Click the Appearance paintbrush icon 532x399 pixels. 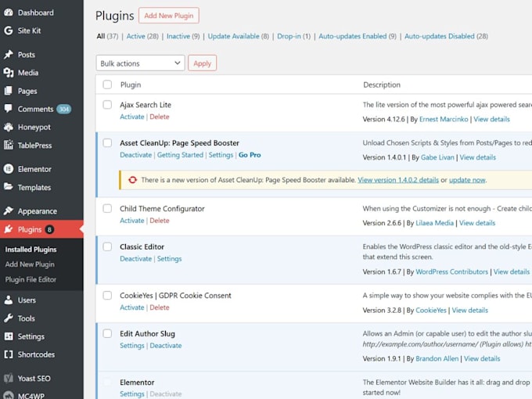click(9, 211)
